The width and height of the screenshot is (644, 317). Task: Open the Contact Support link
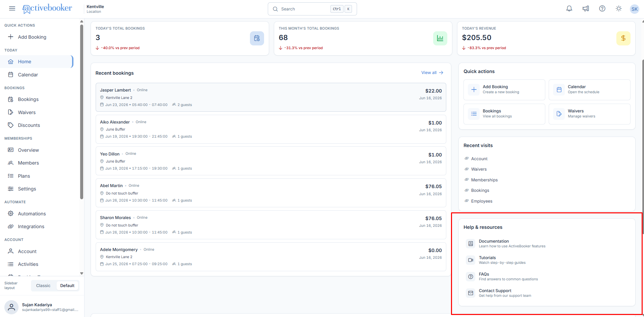point(505,293)
